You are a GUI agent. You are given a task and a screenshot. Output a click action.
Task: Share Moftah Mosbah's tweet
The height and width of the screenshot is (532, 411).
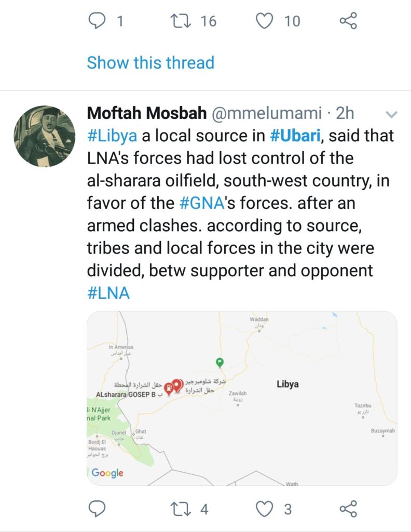click(x=348, y=509)
